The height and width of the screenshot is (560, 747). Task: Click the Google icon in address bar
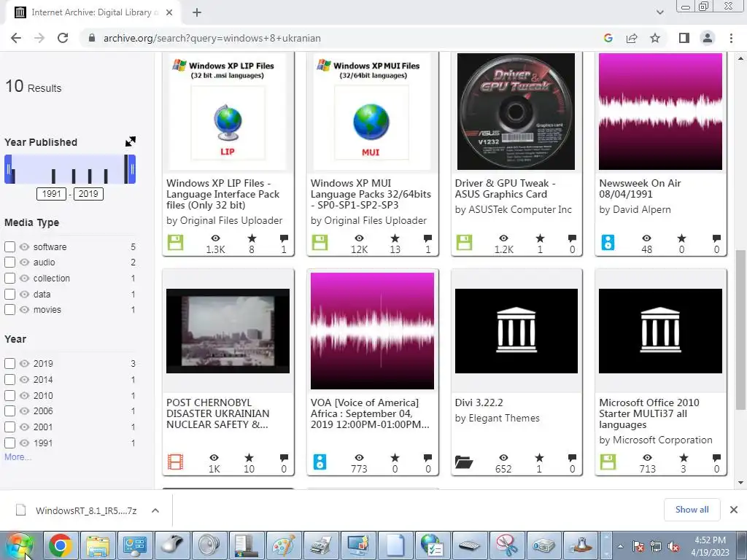click(x=608, y=38)
